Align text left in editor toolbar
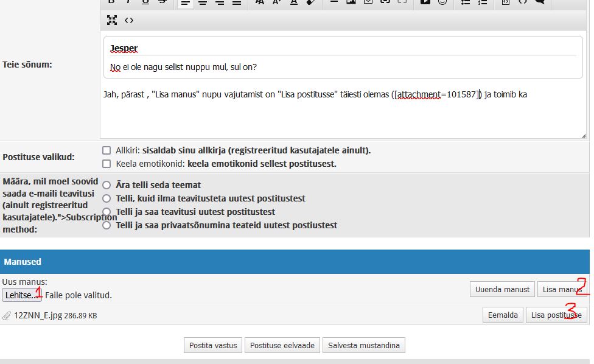The height and width of the screenshot is (364, 594). [x=186, y=3]
